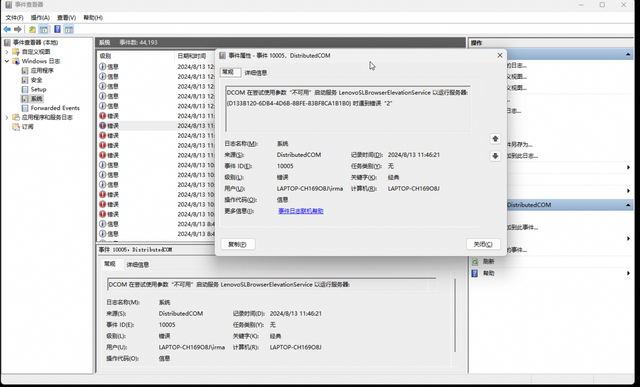The width and height of the screenshot is (640, 387).
Task: Click the 自定义视图 folder icon
Action: tap(16, 52)
